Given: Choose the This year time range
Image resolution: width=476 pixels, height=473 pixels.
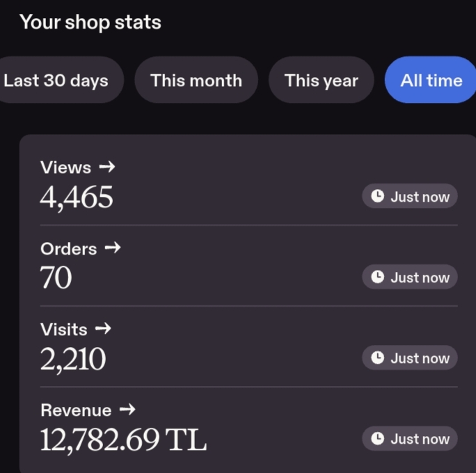Looking at the screenshot, I should coord(322,80).
